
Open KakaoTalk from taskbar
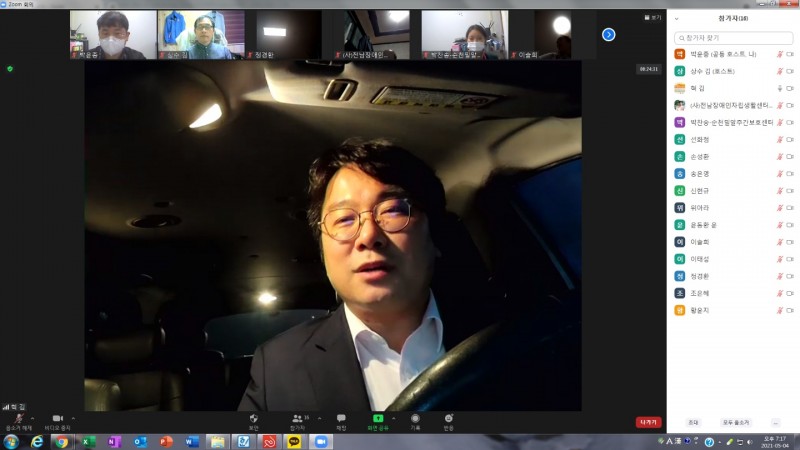tap(294, 442)
